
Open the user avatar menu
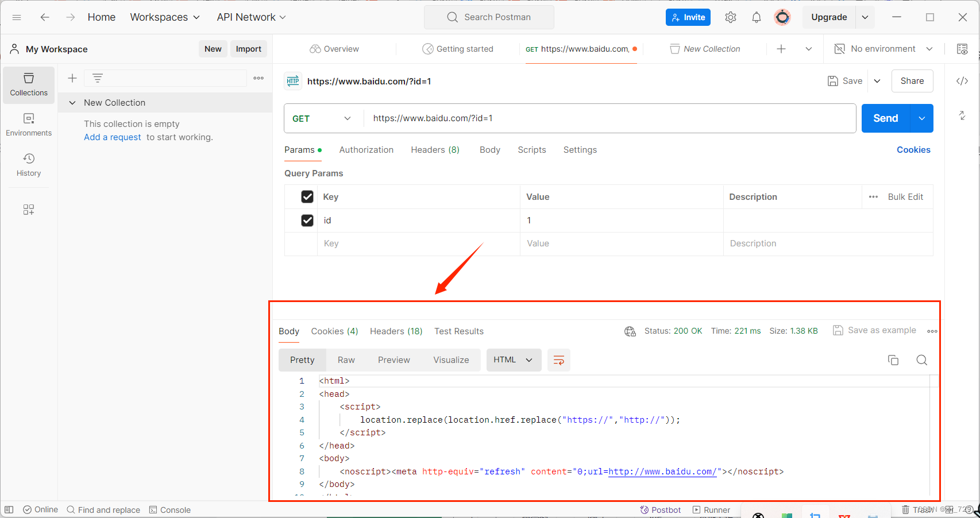pos(782,17)
